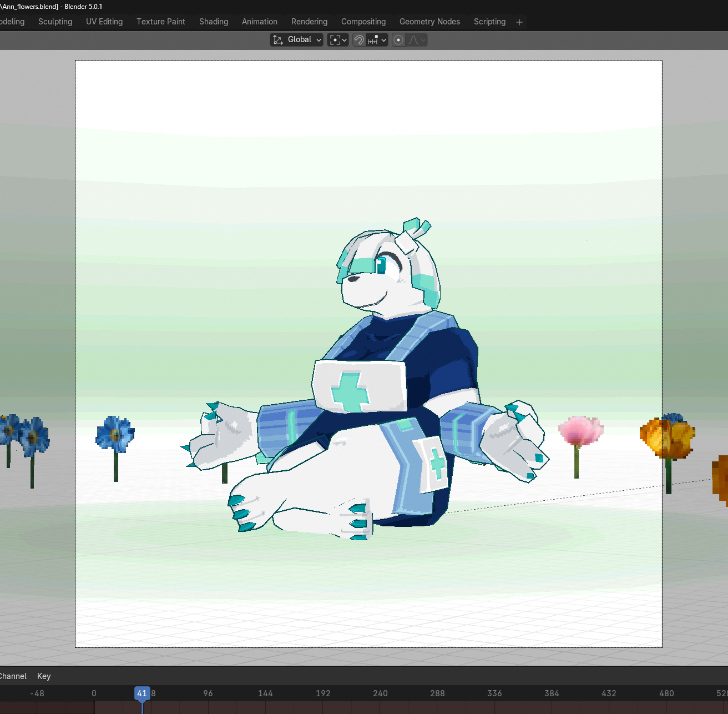Select the UV Editing workspace tab
728x714 pixels.
[104, 22]
